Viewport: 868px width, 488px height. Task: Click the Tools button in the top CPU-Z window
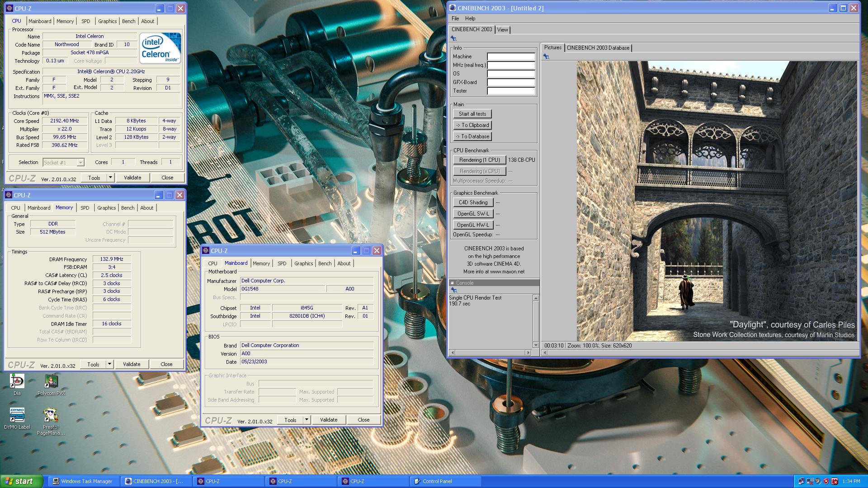(x=94, y=178)
